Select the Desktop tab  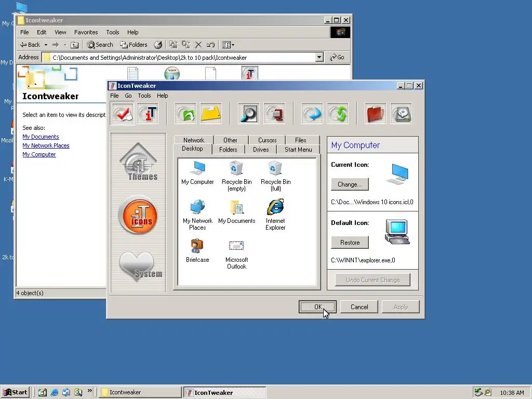point(192,149)
